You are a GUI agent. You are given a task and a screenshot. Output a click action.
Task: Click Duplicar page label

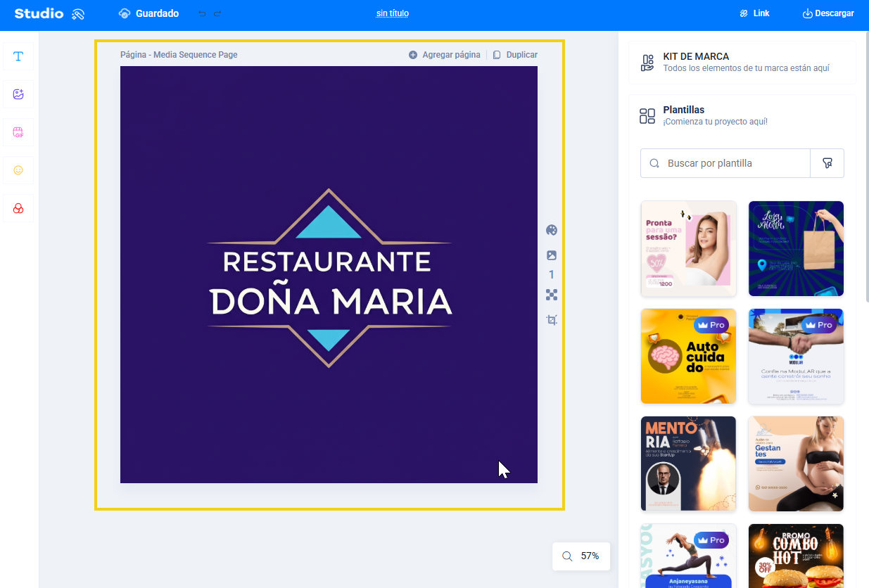click(521, 55)
